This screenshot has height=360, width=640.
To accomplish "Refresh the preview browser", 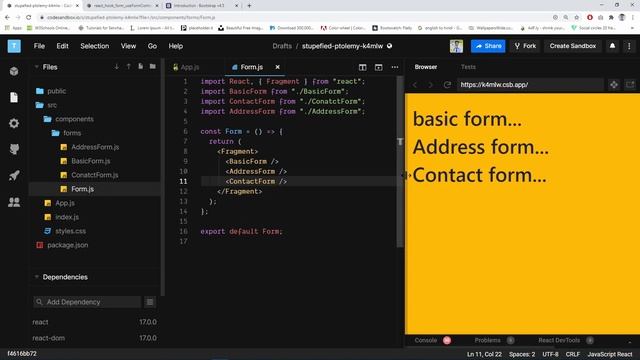I will pos(447,84).
